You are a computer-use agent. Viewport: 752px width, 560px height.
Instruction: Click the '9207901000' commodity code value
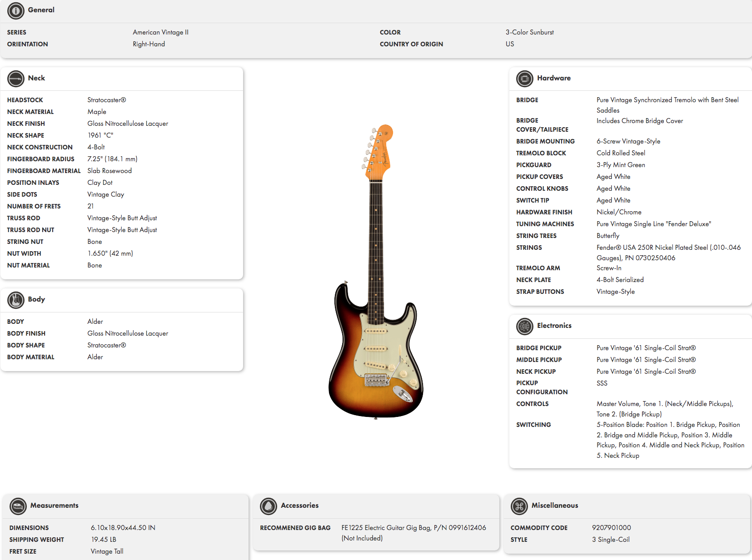[611, 528]
